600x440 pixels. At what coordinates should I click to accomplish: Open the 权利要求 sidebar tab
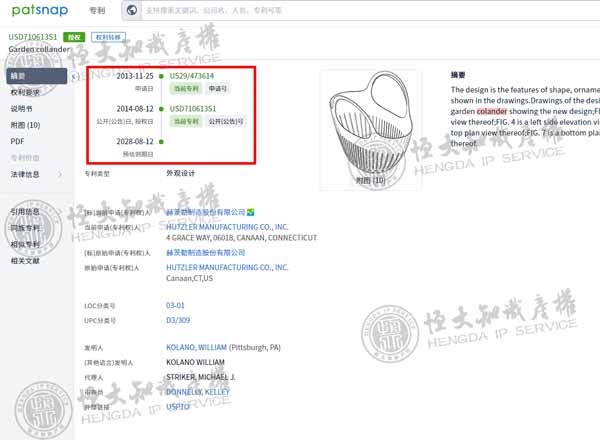[25, 92]
